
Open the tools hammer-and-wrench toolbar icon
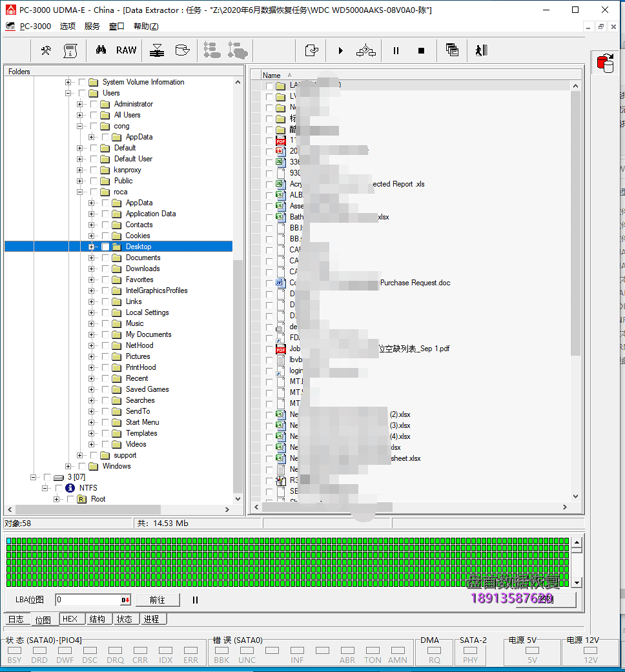[46, 50]
